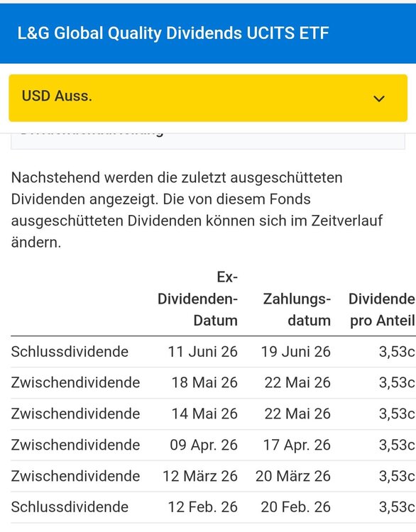This screenshot has height=532, width=416.
Task: Select the Zwischendividende row for 09 Apr. 26
Action: pos(213,445)
